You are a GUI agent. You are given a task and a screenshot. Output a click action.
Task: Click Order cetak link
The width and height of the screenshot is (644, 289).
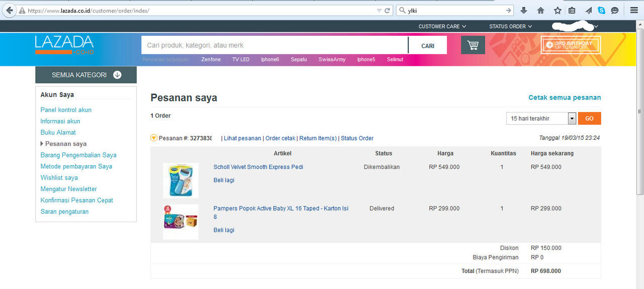coord(280,138)
